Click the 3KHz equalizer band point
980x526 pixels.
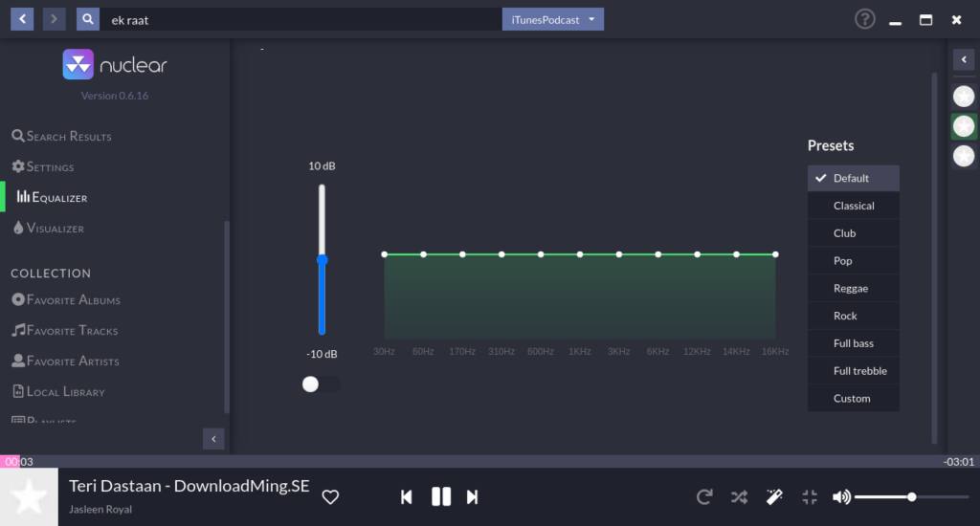click(x=619, y=254)
